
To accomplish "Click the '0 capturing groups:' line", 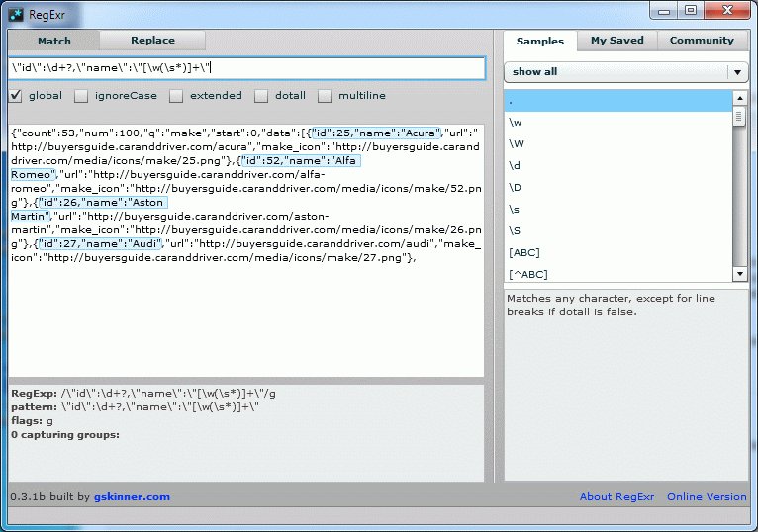I will pyautogui.click(x=65, y=434).
